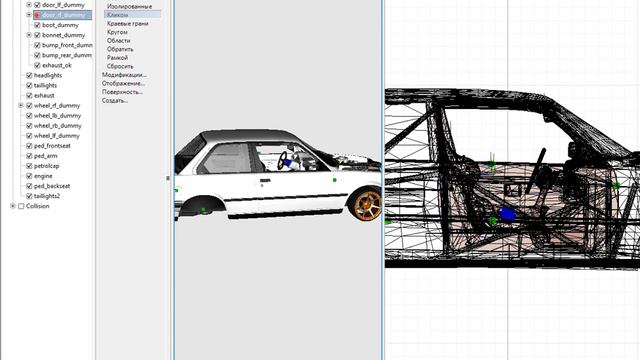The height and width of the screenshot is (360, 640).
Task: Pick the Области option
Action: coord(118,40)
